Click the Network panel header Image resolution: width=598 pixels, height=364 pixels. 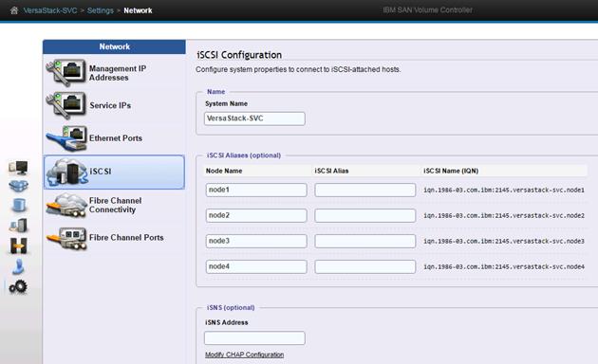click(115, 46)
